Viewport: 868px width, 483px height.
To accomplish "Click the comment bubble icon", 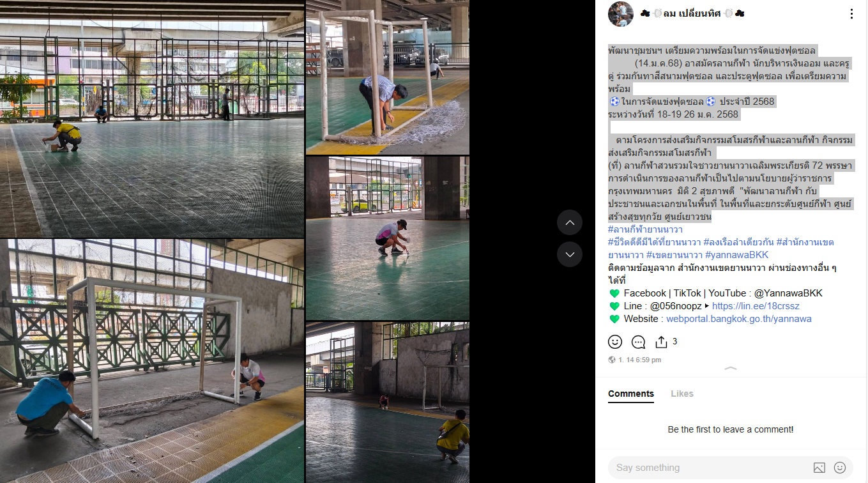I will pyautogui.click(x=638, y=342).
